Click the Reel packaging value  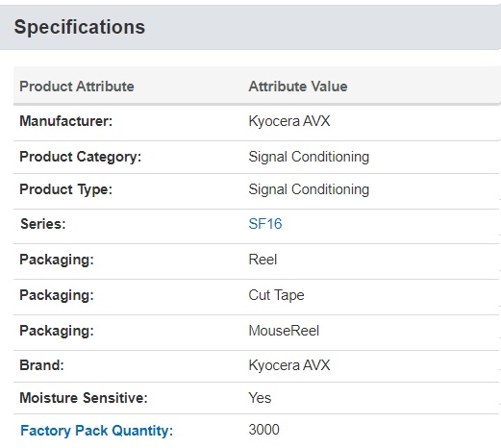click(263, 260)
